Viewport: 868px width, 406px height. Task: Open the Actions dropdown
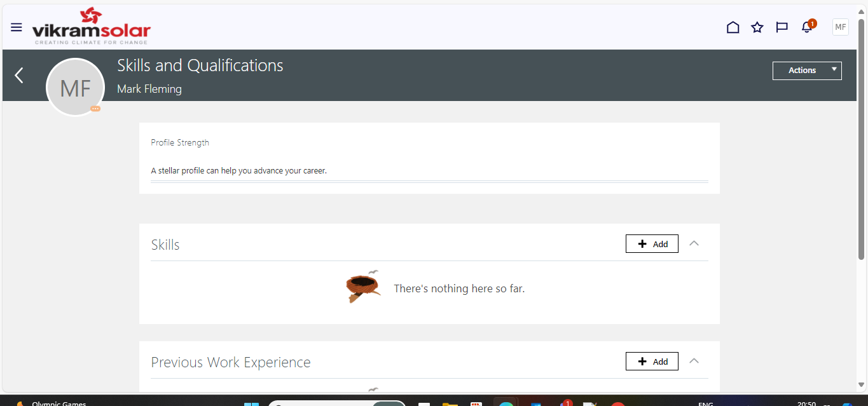pos(806,70)
